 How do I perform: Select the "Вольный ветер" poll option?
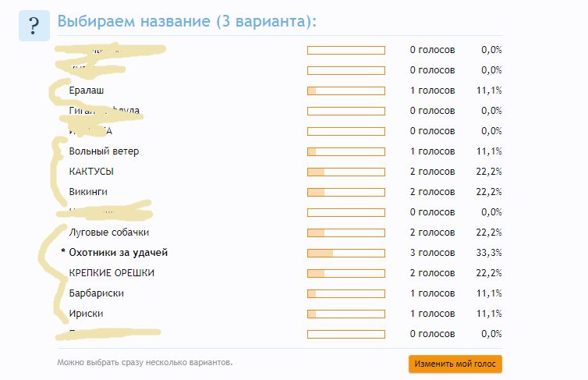[104, 151]
